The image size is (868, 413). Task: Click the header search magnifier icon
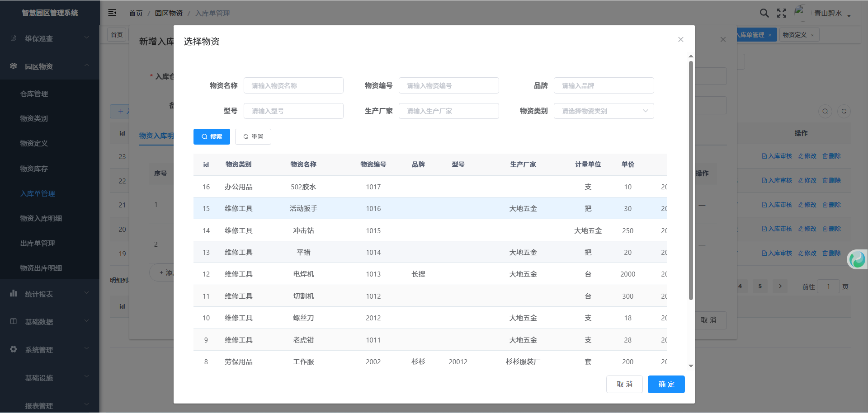(764, 13)
